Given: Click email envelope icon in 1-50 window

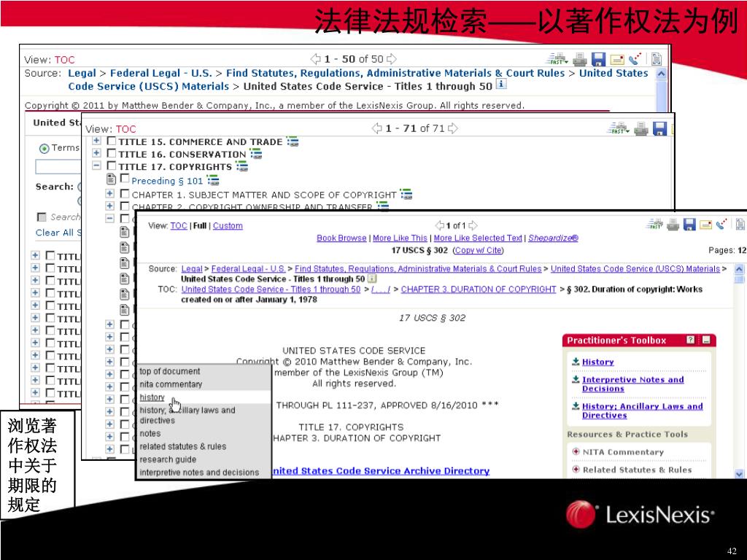Looking at the screenshot, I should point(617,60).
